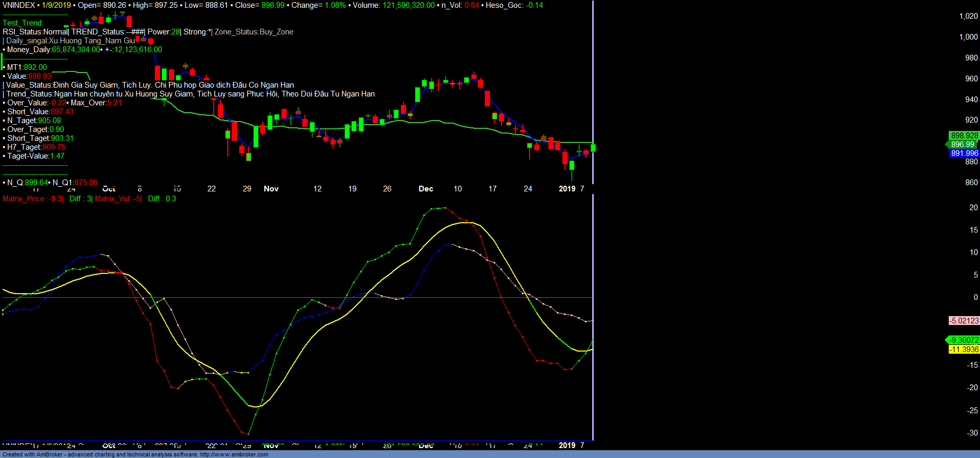The height and width of the screenshot is (458, 980).
Task: Select the green 898.928 price tag
Action: coord(964,136)
